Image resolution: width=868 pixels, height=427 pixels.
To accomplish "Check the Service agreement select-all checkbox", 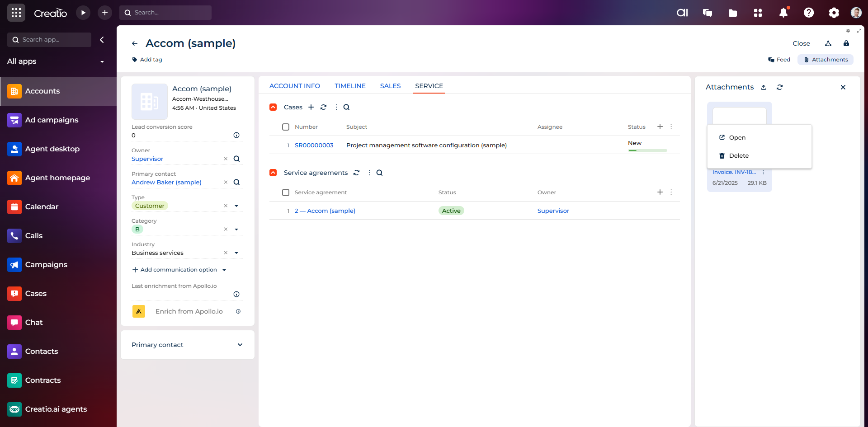I will click(286, 192).
